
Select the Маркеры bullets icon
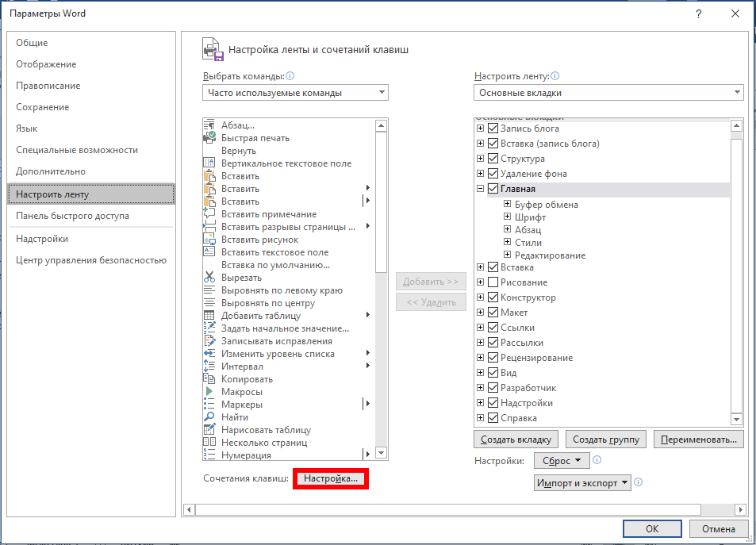[209, 404]
